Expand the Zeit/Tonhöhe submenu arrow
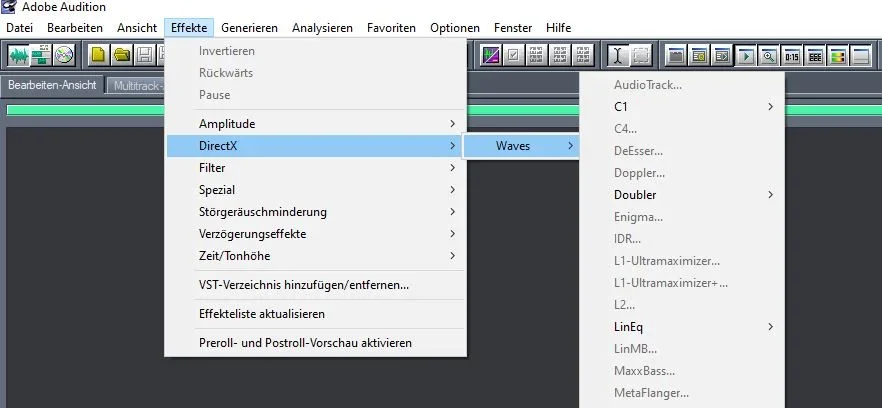882x408 pixels. point(452,255)
